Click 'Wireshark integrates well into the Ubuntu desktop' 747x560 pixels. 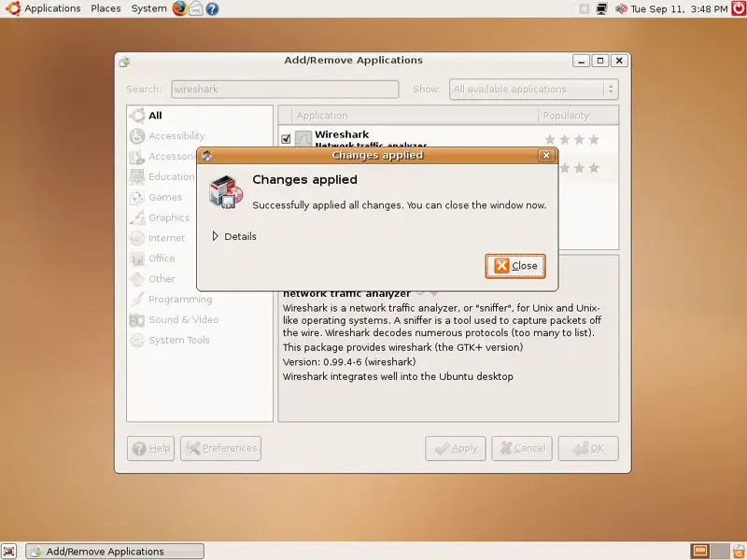pyautogui.click(x=398, y=376)
